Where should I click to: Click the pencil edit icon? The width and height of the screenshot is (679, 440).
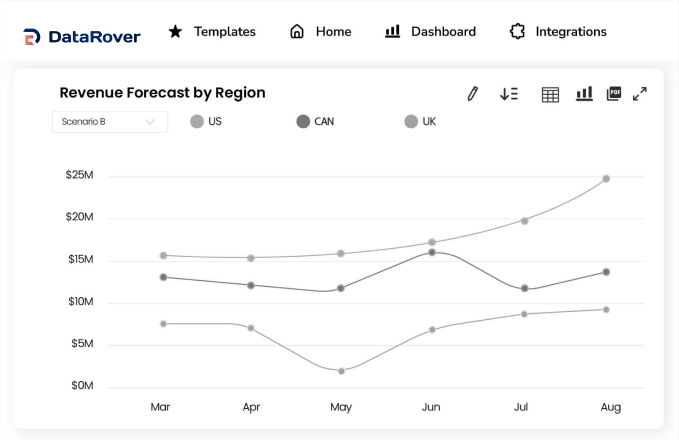coord(473,93)
